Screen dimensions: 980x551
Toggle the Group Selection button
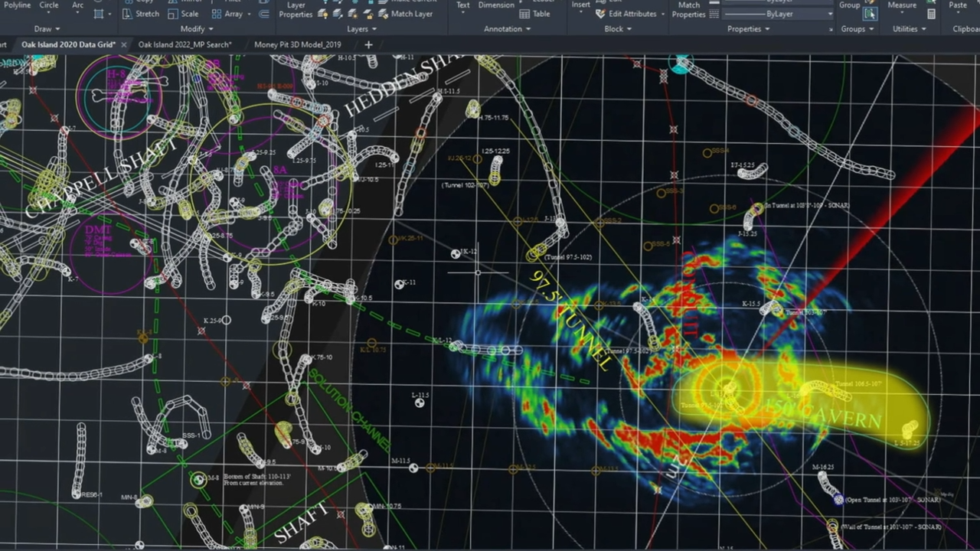click(870, 14)
